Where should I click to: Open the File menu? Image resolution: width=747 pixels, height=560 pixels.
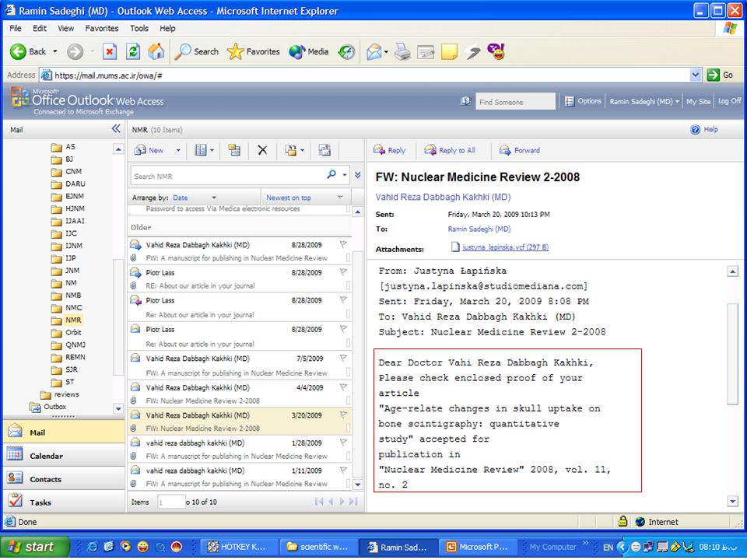pyautogui.click(x=16, y=28)
